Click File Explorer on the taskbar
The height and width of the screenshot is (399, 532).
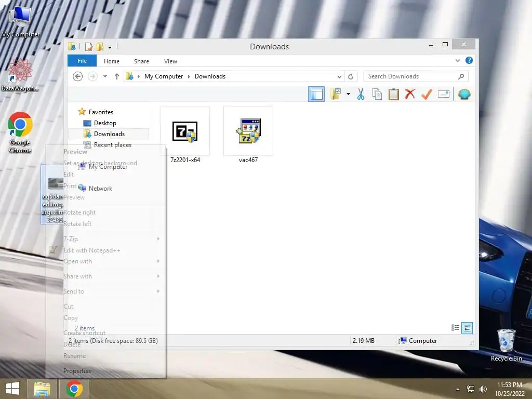(42, 389)
